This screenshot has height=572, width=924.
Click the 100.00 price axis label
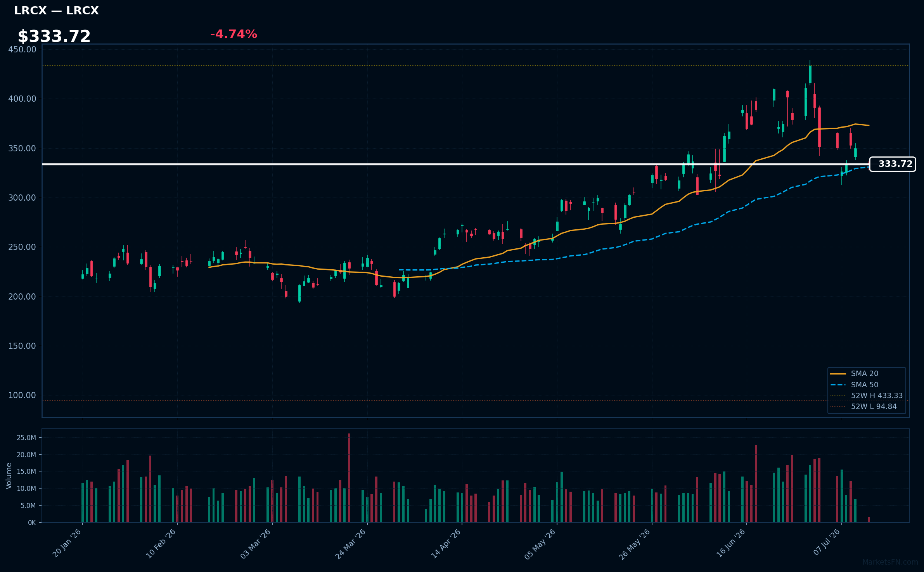22,395
